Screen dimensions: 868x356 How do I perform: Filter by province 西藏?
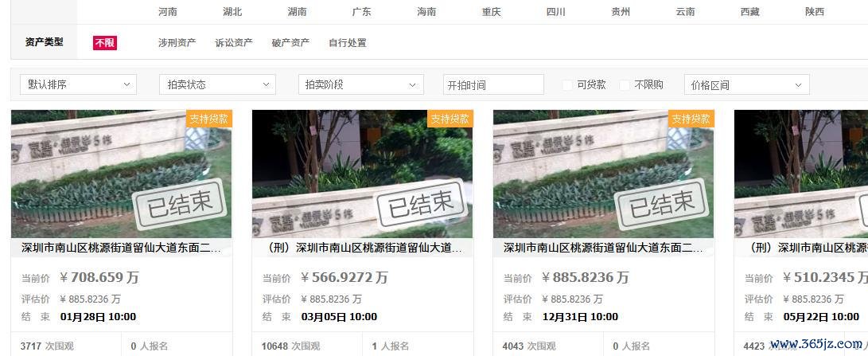pos(750,12)
